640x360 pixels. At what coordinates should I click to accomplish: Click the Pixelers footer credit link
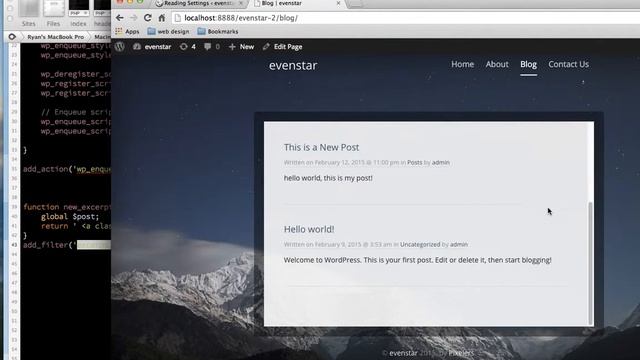(461, 353)
